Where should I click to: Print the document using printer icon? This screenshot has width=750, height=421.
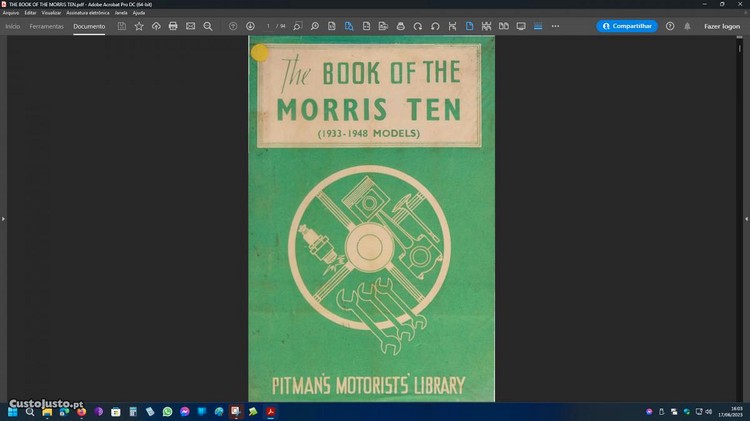(173, 26)
